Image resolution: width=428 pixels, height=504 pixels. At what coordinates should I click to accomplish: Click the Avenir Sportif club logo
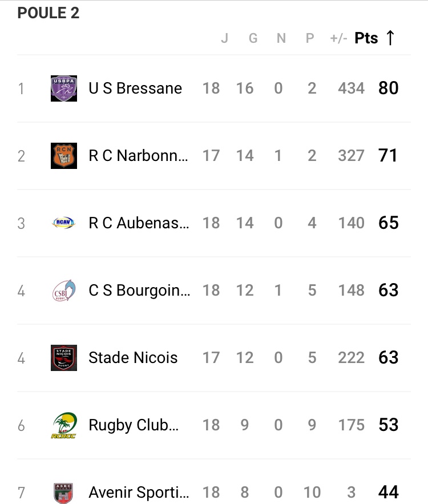63,492
